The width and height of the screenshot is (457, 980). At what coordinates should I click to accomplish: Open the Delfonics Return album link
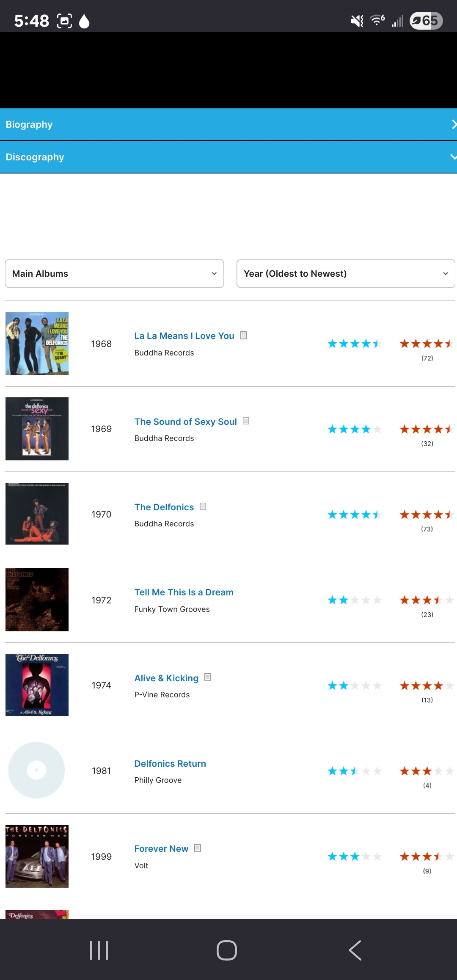click(x=170, y=764)
